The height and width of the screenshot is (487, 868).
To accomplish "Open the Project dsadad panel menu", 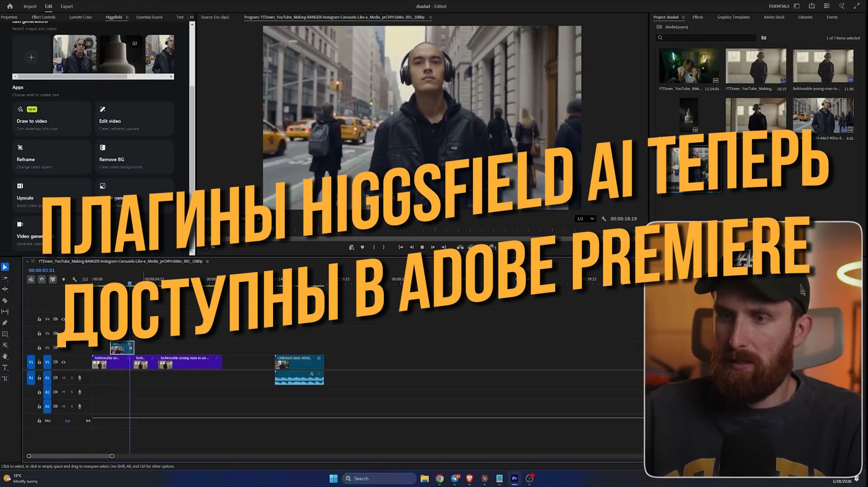I will [x=683, y=17].
